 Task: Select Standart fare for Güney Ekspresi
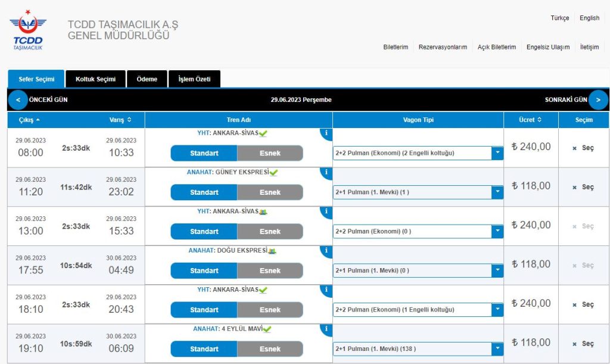tap(204, 192)
